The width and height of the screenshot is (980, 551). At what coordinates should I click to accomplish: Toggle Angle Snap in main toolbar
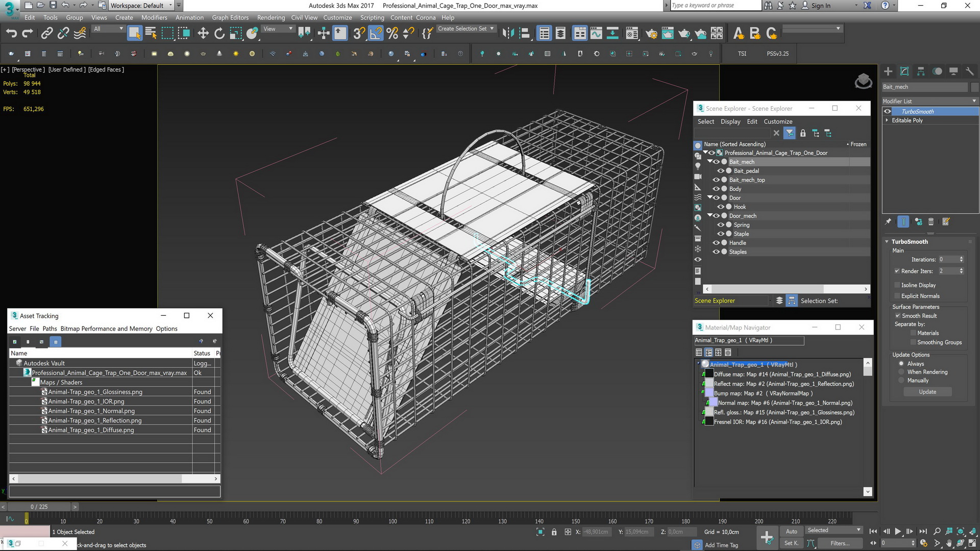(x=375, y=34)
